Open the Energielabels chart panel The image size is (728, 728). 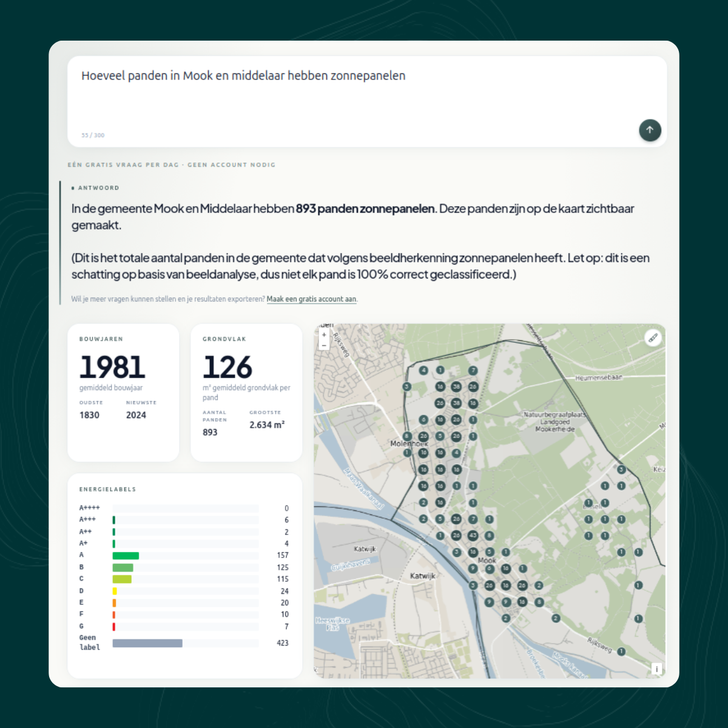tap(184, 576)
